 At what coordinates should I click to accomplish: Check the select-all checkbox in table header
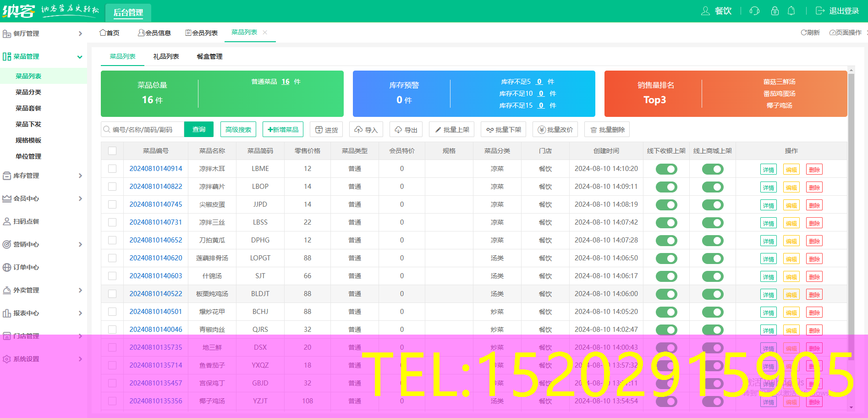pos(112,150)
